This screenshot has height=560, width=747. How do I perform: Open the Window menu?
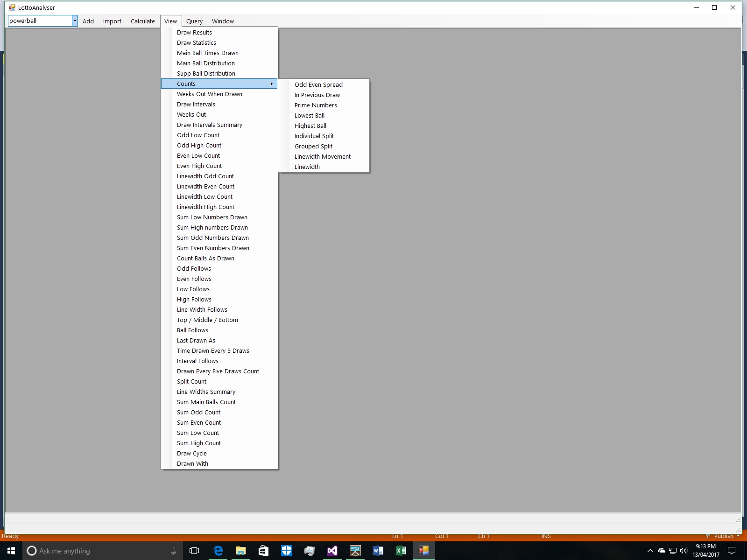pos(223,21)
